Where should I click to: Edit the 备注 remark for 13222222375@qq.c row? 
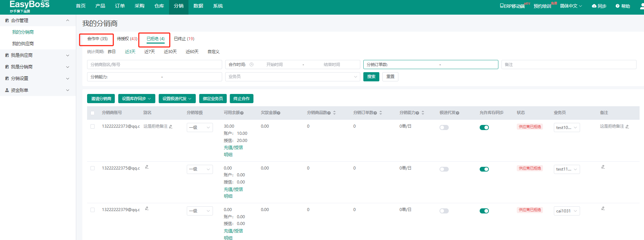point(603,167)
